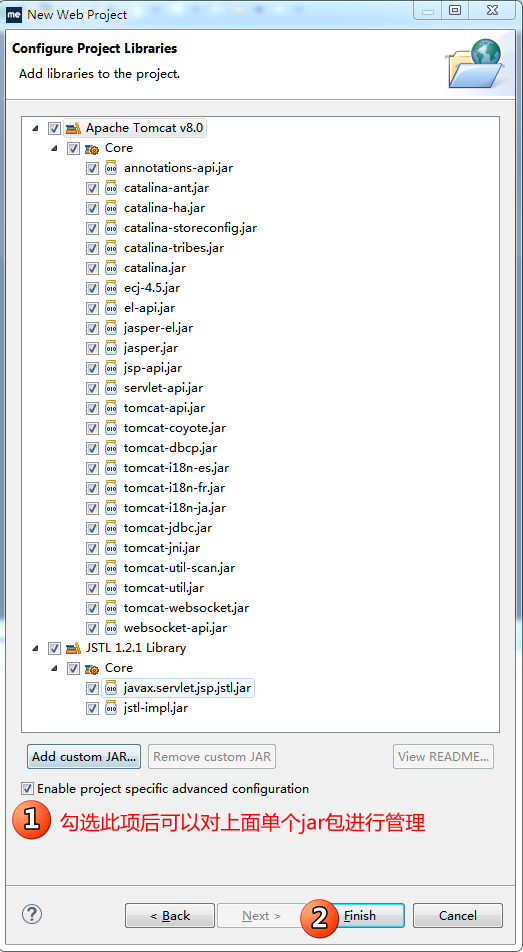This screenshot has height=952, width=523.
Task: Click the websocket-api.jar file icon
Action: [111, 628]
